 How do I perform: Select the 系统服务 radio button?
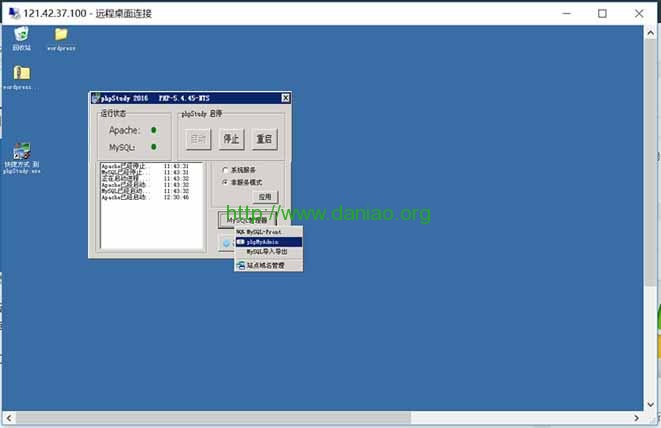coord(225,170)
